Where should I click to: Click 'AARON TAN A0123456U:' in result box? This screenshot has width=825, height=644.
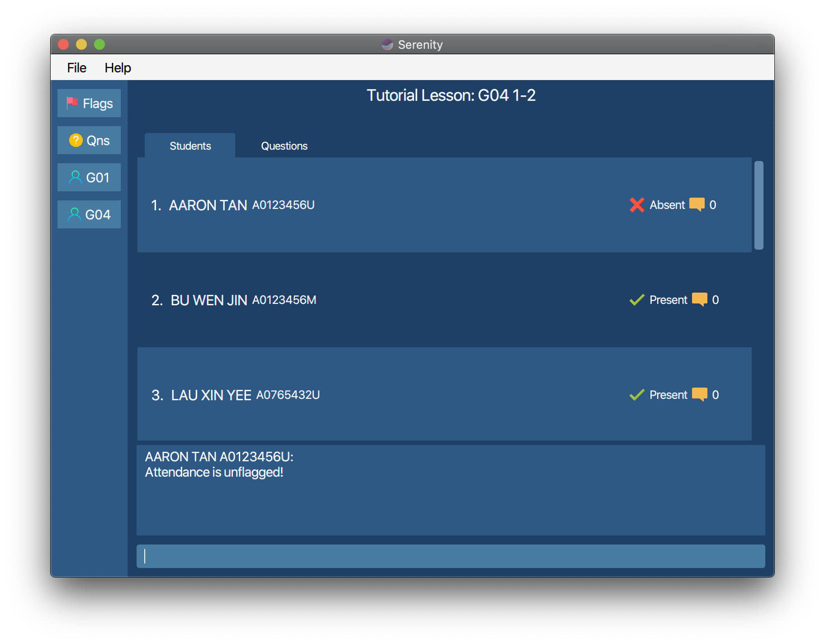tap(219, 457)
